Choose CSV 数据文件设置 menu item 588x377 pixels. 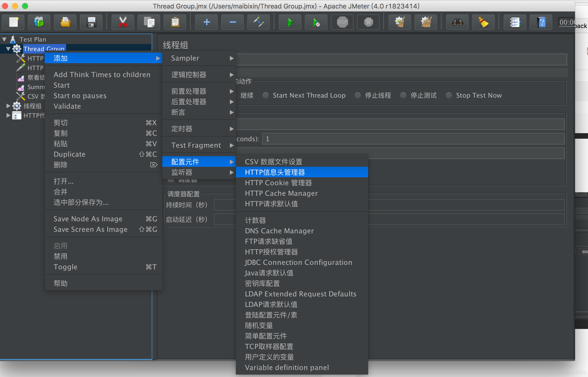click(302, 162)
